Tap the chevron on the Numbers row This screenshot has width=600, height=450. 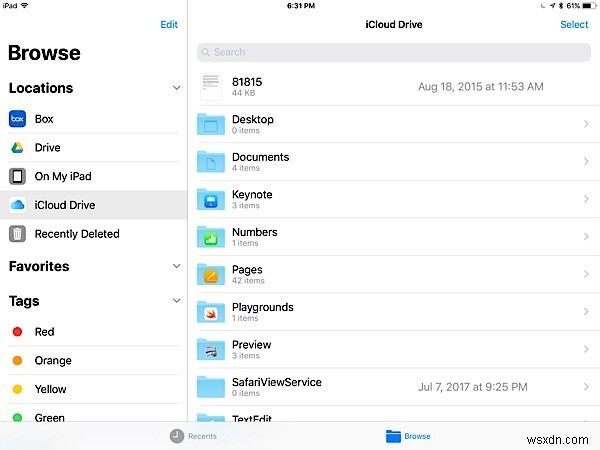pyautogui.click(x=586, y=236)
